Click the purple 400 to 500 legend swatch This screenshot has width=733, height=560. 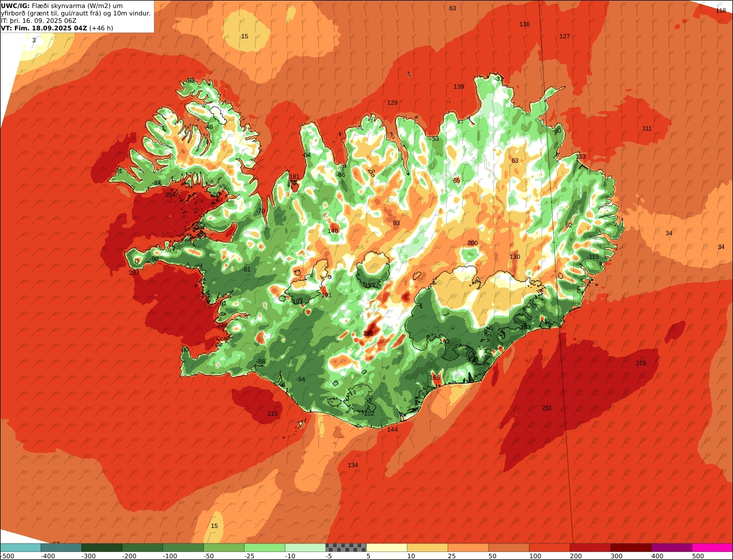coord(672,547)
